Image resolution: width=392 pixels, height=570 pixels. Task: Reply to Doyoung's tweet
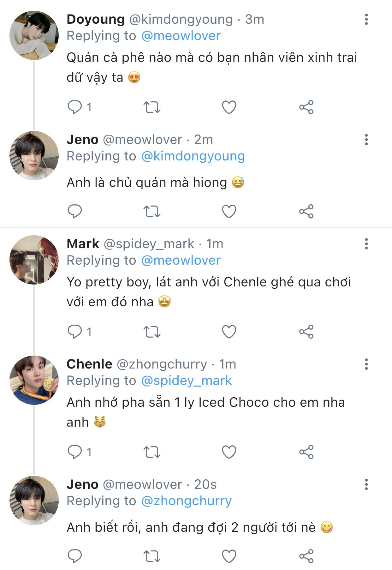75,107
